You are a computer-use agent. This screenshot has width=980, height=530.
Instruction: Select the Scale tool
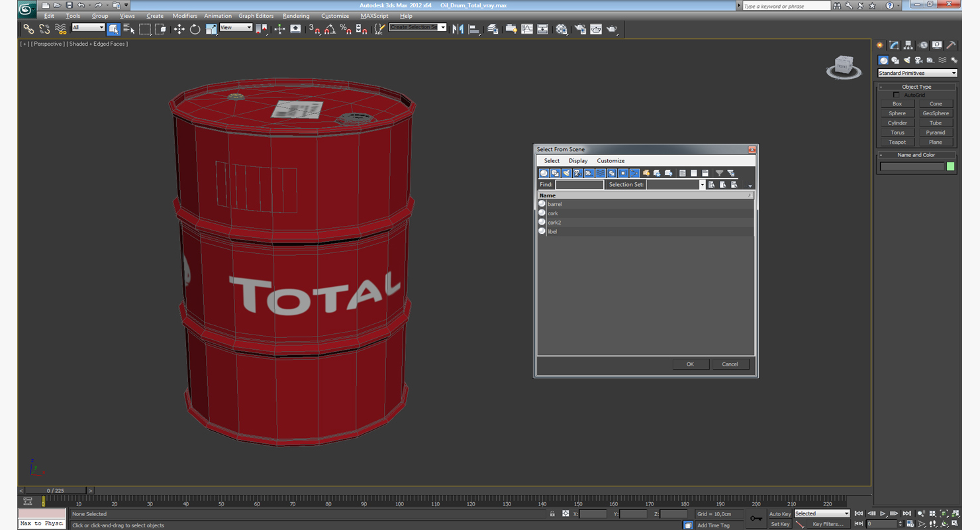click(211, 29)
